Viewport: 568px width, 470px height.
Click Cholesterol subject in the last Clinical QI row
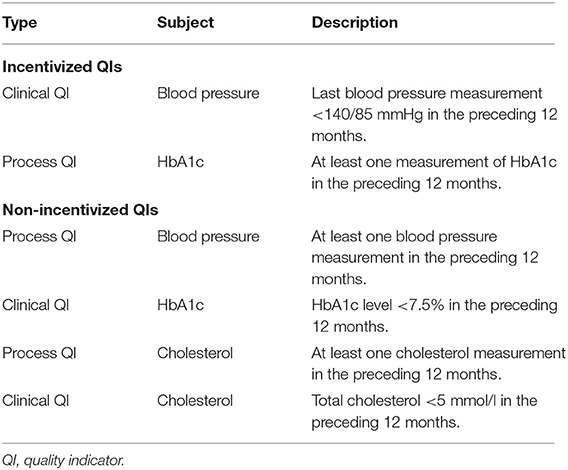click(x=195, y=401)
